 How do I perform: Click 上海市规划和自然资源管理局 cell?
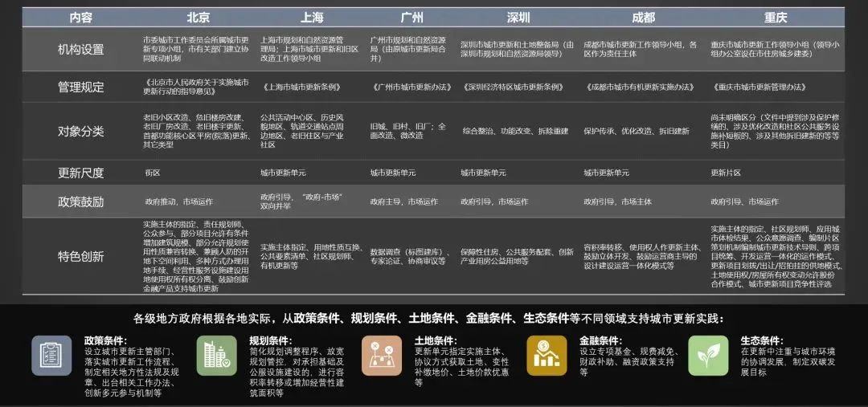(x=309, y=49)
